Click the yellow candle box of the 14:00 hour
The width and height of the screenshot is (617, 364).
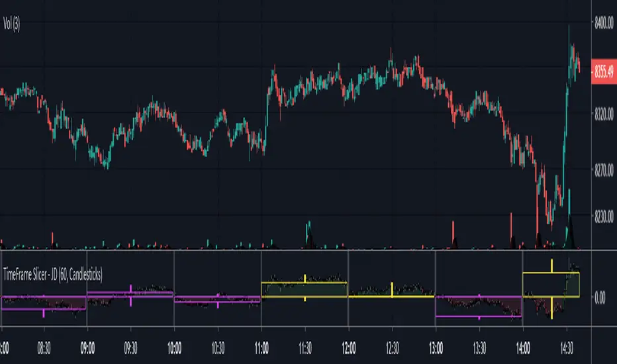(551, 285)
